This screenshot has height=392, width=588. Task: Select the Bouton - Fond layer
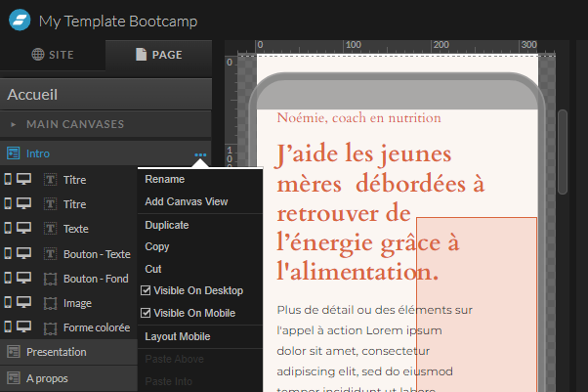(x=96, y=279)
